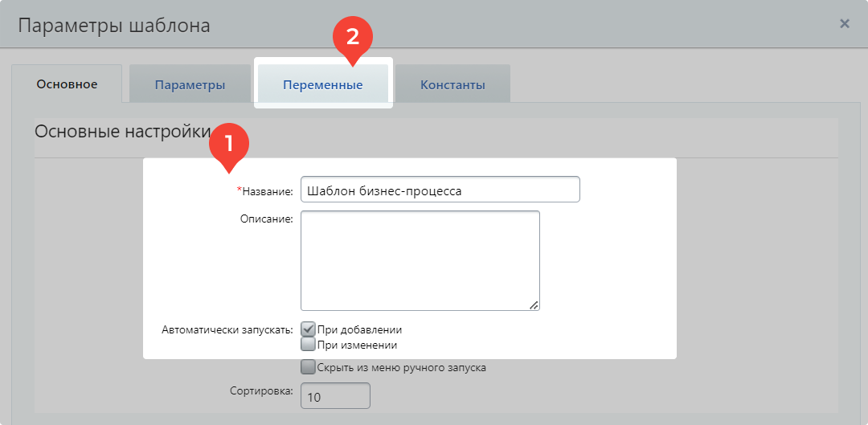Tick Скрыть из меню ручного запуска
Screen dimensions: 868x425
(x=308, y=368)
